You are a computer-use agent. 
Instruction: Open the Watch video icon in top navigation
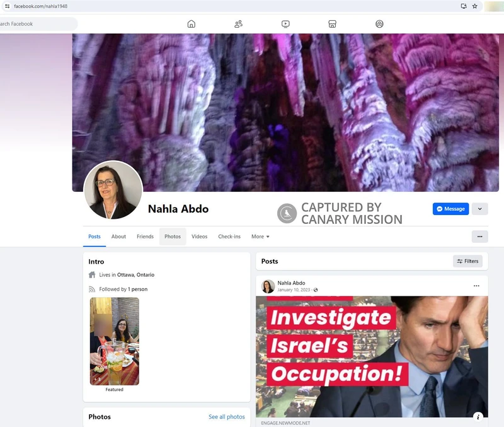285,24
